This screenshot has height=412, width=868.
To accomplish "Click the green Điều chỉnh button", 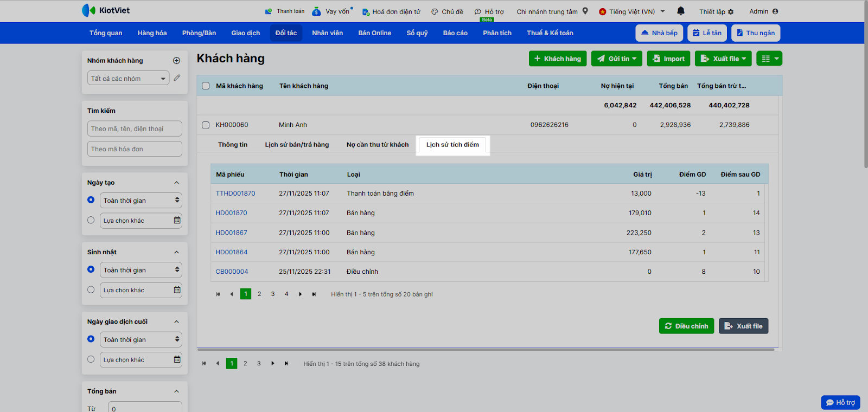I will point(686,326).
